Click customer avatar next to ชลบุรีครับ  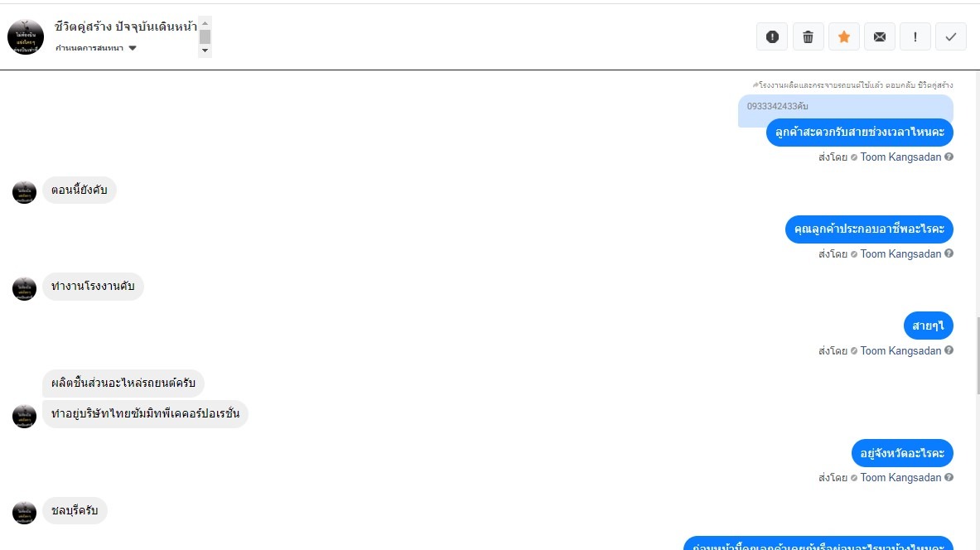coord(24,513)
